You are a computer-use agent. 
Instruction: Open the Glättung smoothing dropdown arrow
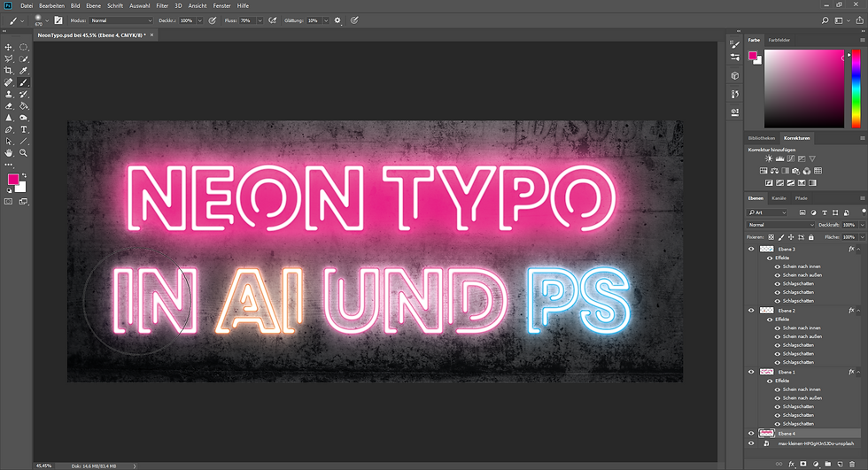pyautogui.click(x=326, y=20)
